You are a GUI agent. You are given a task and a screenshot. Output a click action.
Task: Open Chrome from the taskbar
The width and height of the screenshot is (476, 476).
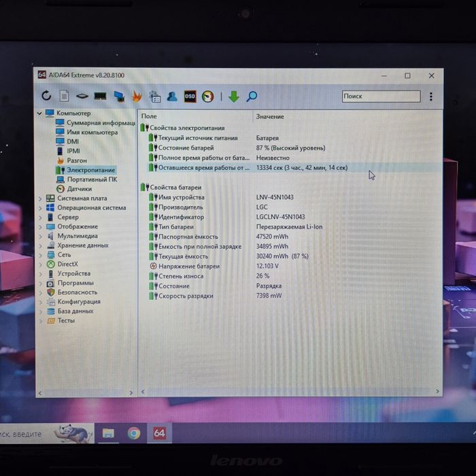coord(134,433)
